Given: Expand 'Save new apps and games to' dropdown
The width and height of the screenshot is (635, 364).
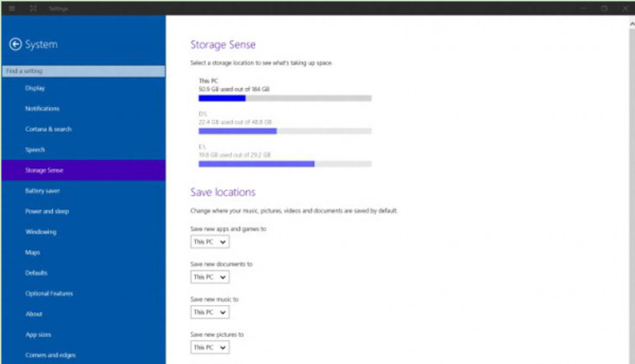Looking at the screenshot, I should click(x=210, y=242).
